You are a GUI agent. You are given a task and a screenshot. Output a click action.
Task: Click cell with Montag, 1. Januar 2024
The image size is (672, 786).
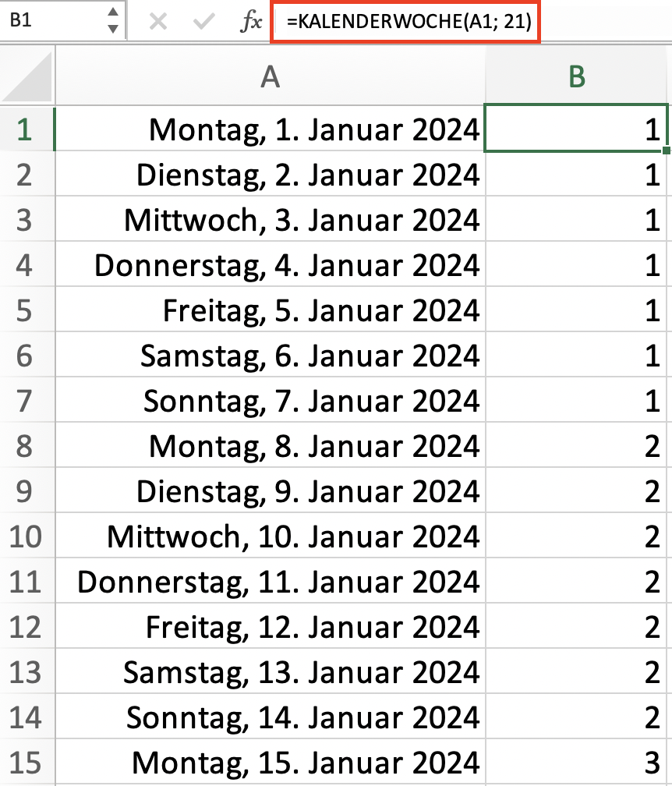(x=270, y=129)
